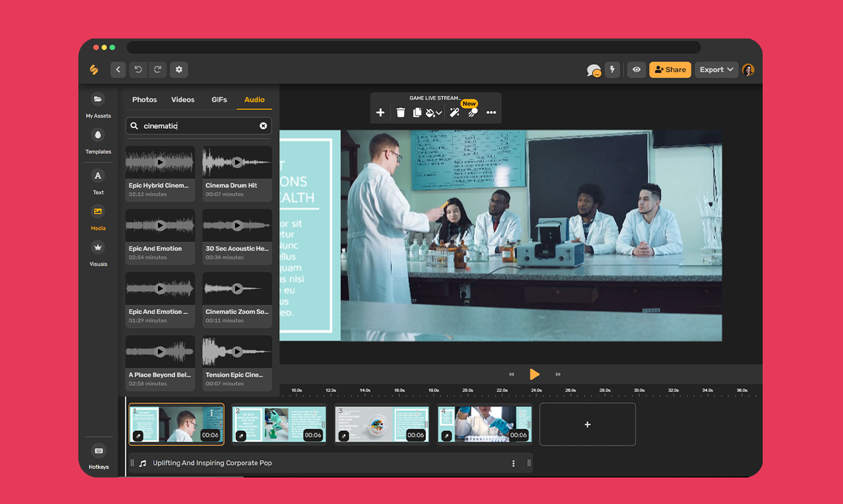Expand the background fill color dropdown
This screenshot has width=843, height=504.
coord(439,113)
